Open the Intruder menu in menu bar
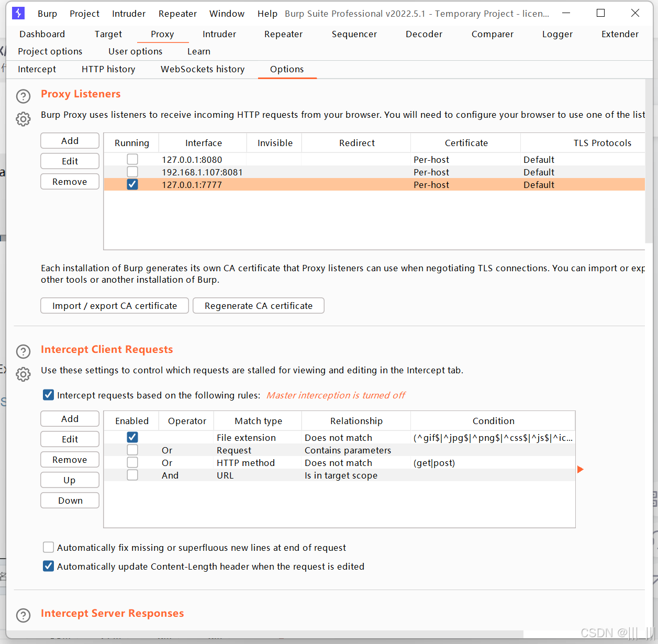658x644 pixels. (129, 14)
